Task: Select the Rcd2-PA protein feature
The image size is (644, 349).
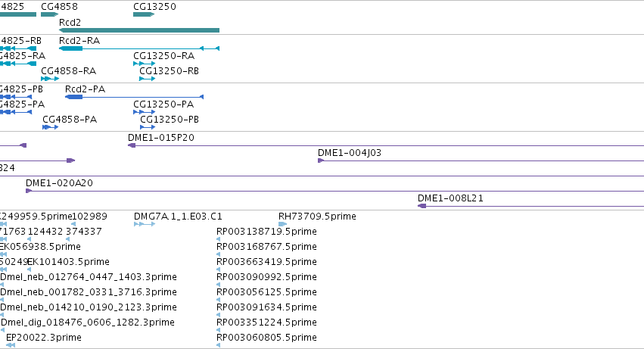Action: click(x=134, y=97)
